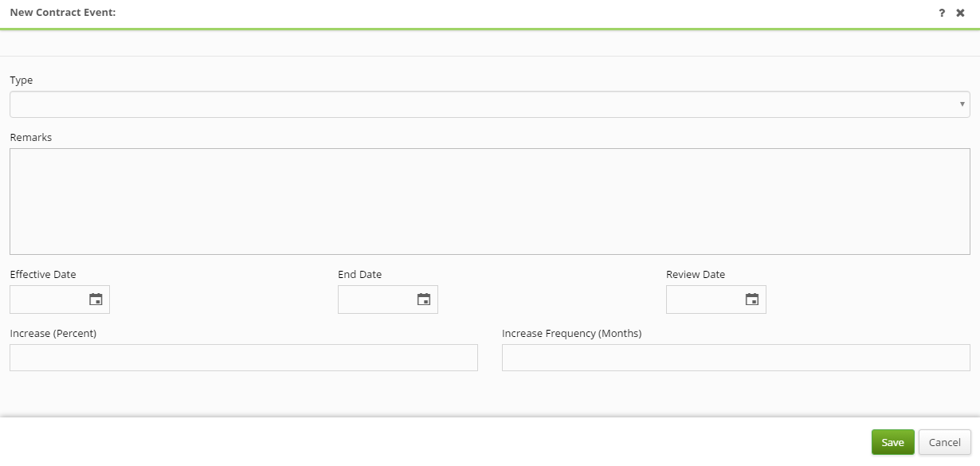Image resolution: width=980 pixels, height=466 pixels.
Task: Click the Increase (Percent) input box
Action: [x=244, y=358]
